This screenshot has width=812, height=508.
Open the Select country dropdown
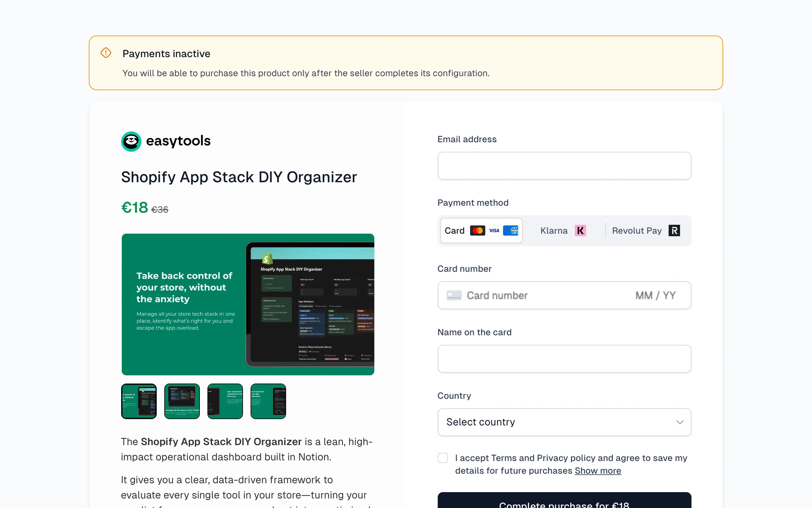click(564, 422)
